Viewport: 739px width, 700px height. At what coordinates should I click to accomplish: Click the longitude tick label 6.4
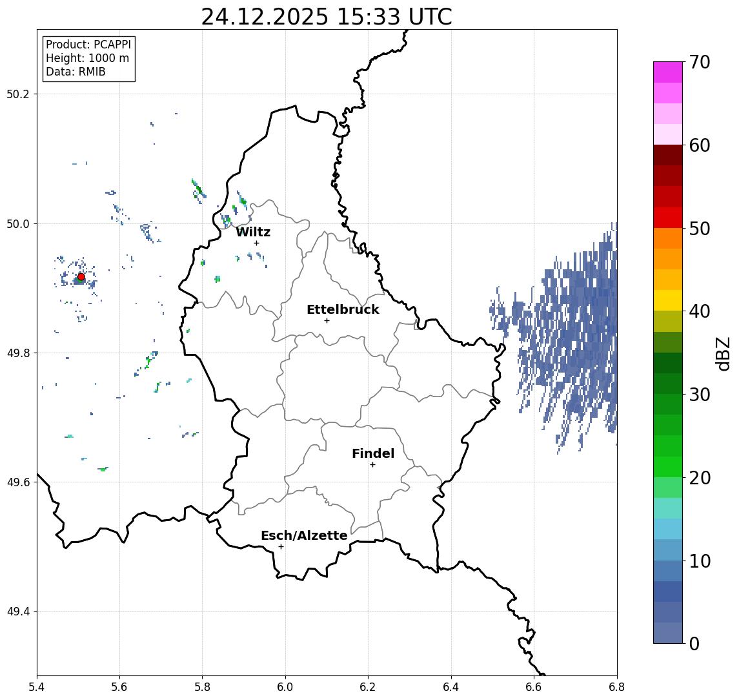(451, 687)
